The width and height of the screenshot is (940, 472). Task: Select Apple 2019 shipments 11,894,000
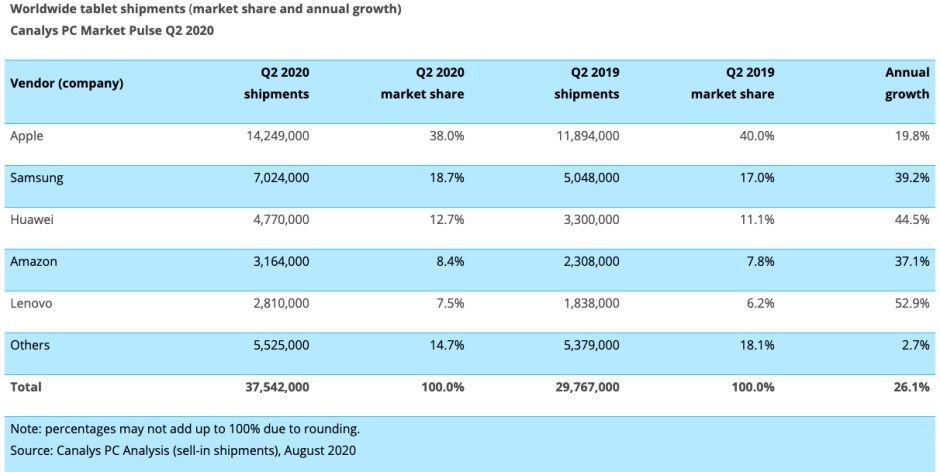coord(588,136)
